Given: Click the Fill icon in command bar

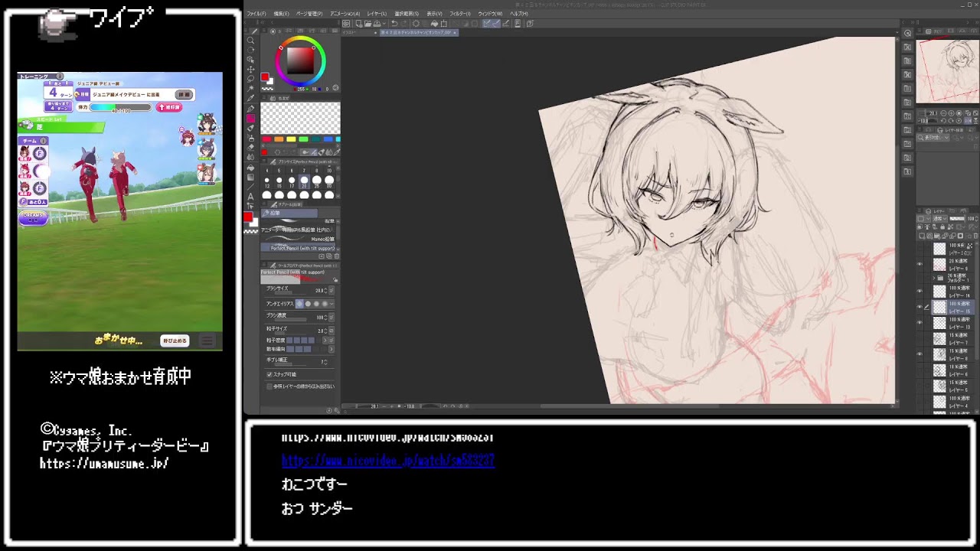Looking at the screenshot, I should [x=433, y=23].
